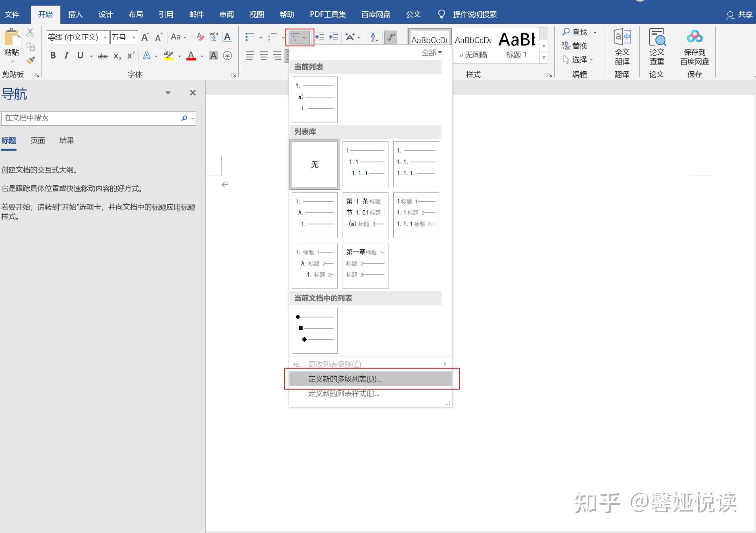The height and width of the screenshot is (533, 756).
Task: Click the multilevel list button
Action: [x=299, y=37]
